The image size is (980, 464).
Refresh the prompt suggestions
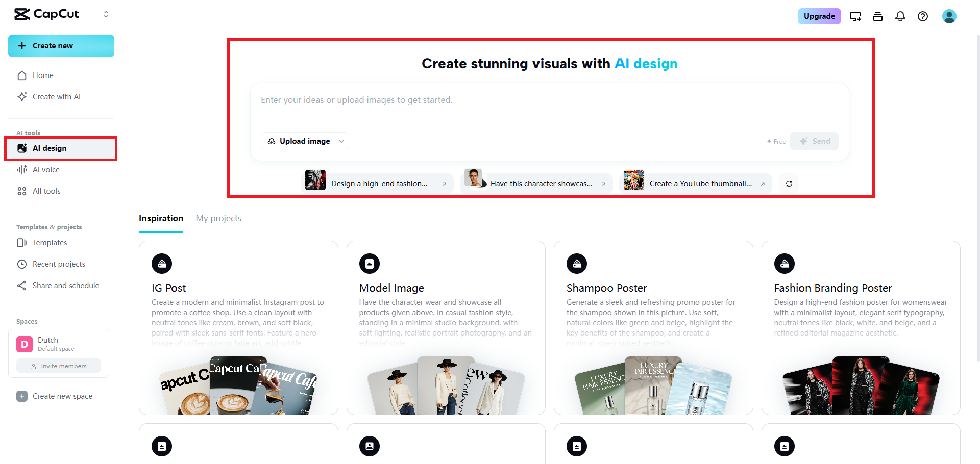[789, 183]
